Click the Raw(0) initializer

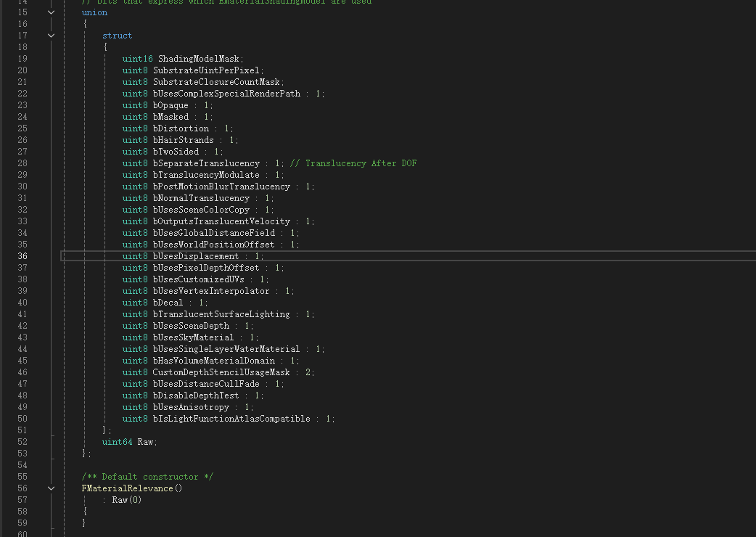126,500
